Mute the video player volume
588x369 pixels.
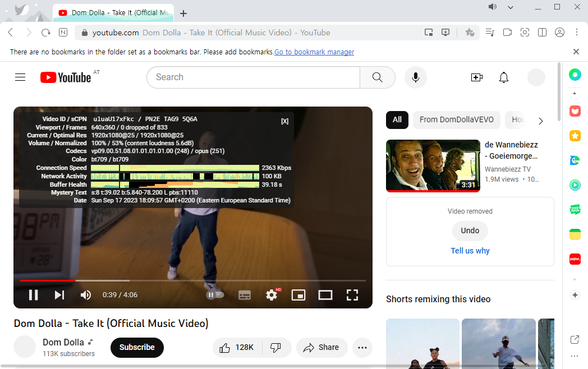pyautogui.click(x=86, y=295)
